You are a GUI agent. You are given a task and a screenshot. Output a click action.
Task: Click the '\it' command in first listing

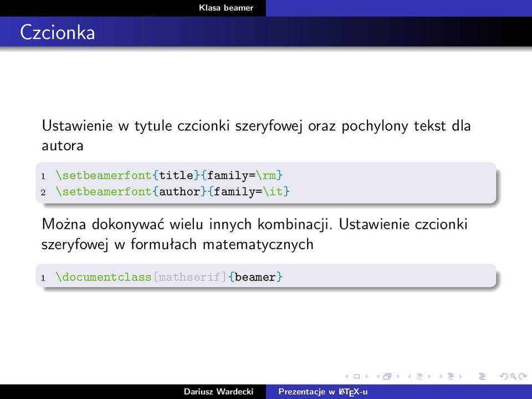tap(273, 192)
